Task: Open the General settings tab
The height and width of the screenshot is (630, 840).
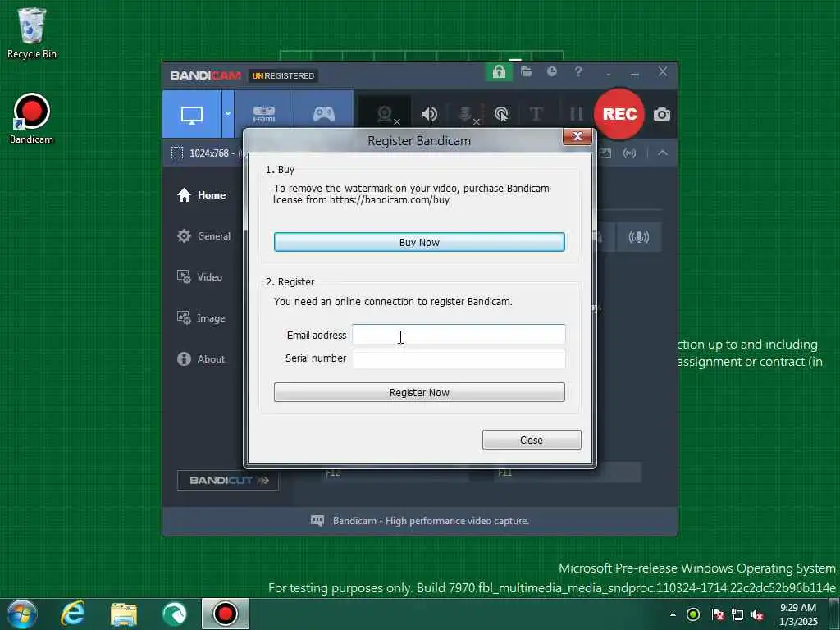Action: point(203,236)
